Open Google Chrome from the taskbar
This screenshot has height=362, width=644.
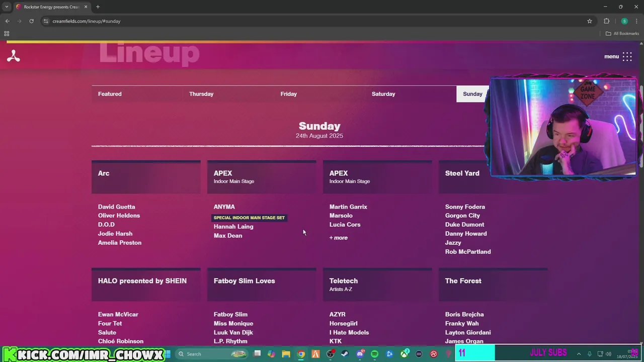[301, 354]
